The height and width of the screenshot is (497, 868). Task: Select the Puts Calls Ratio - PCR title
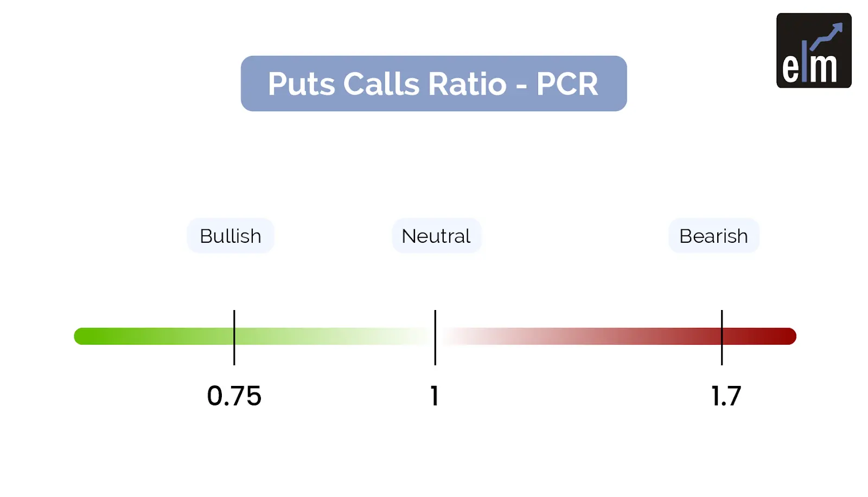point(433,83)
